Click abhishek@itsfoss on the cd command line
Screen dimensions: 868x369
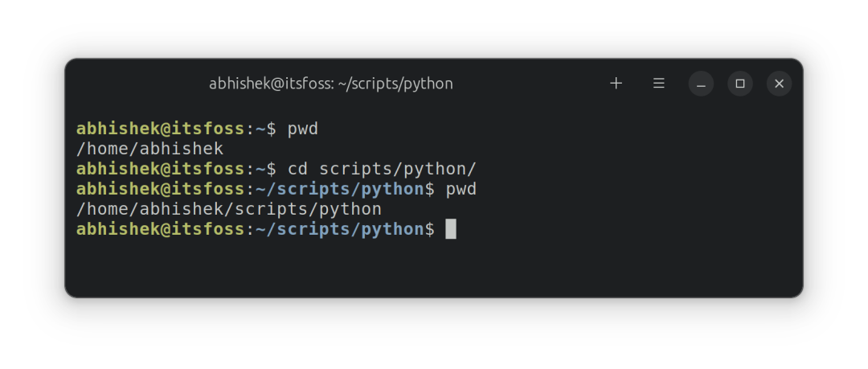pyautogui.click(x=160, y=169)
